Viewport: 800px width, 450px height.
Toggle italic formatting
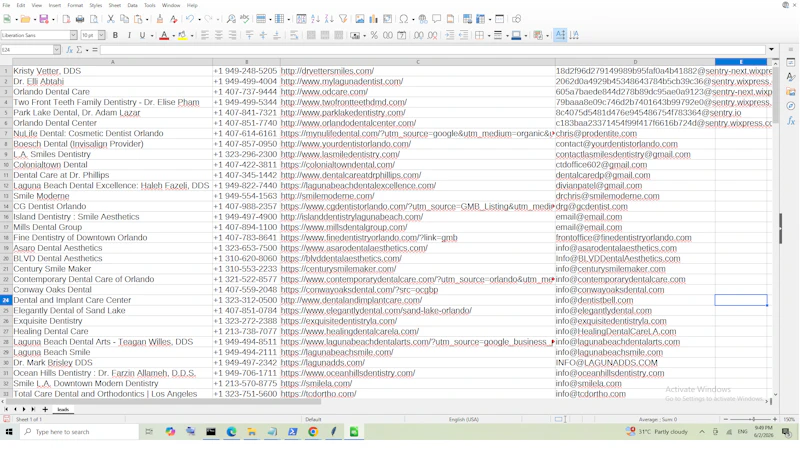click(x=129, y=35)
